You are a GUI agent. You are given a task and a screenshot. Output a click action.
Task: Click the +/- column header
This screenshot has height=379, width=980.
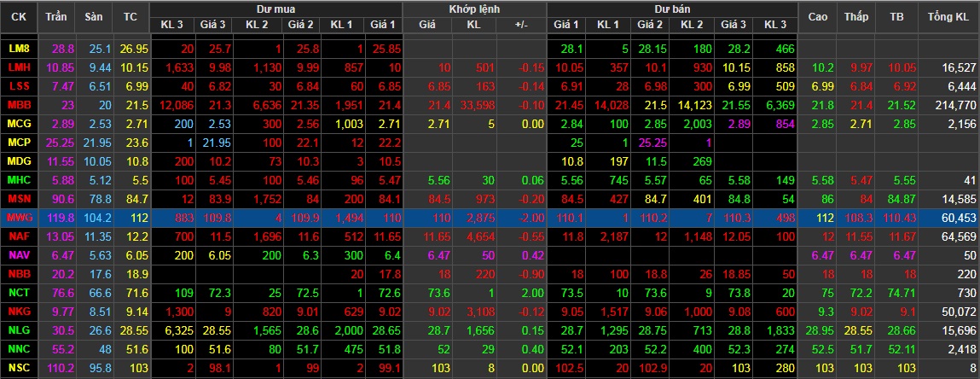521,25
